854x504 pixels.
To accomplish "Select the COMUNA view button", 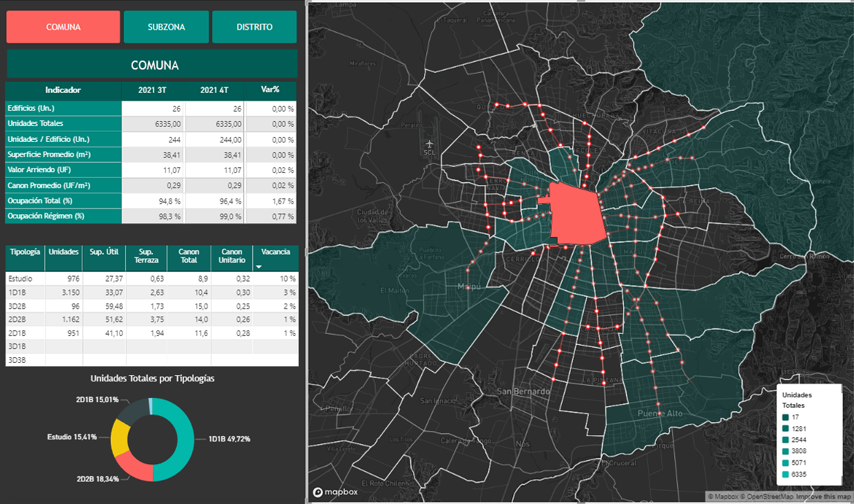I will click(63, 27).
